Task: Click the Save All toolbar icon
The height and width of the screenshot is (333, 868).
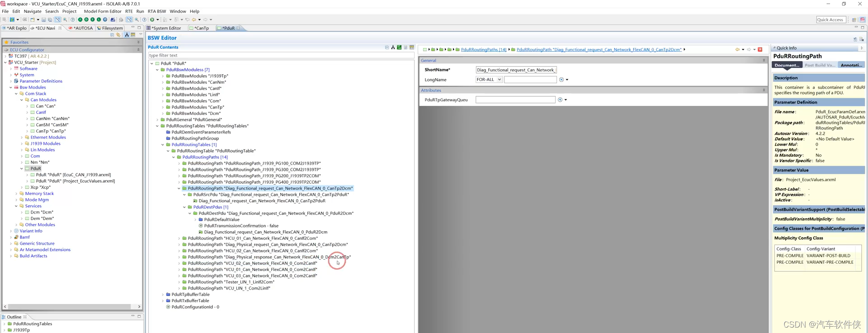Action: [x=50, y=19]
